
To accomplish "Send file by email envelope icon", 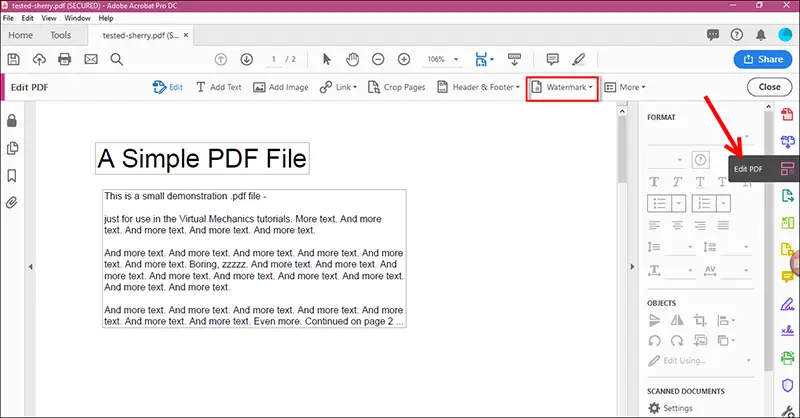I will [91, 59].
